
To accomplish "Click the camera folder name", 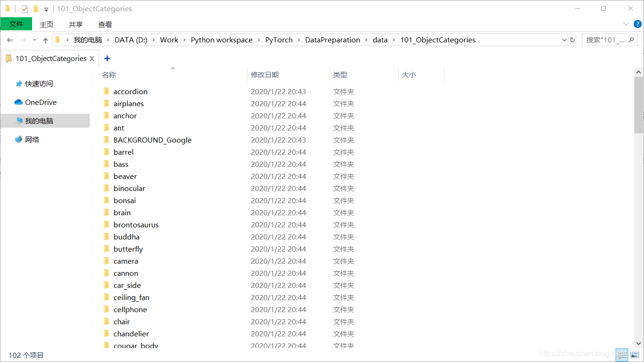I will pyautogui.click(x=126, y=261).
